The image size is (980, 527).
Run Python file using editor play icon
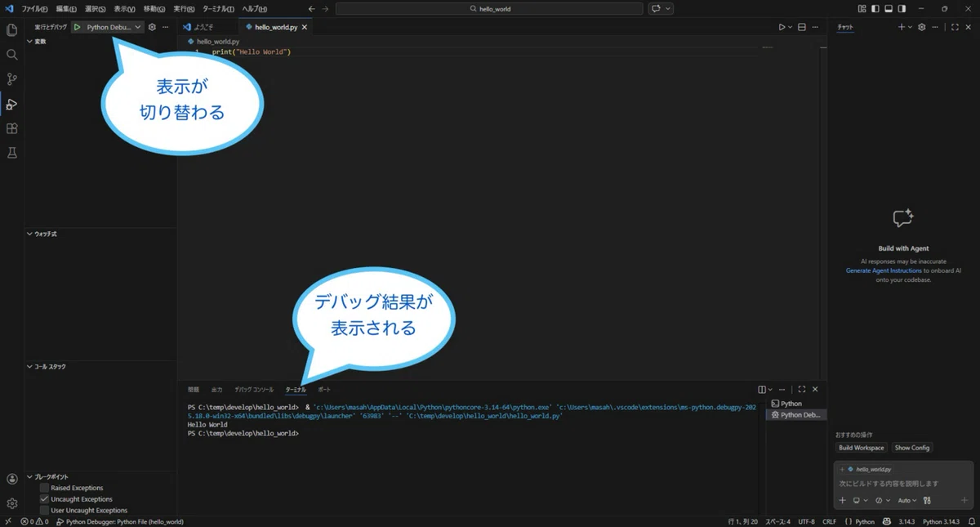782,27
